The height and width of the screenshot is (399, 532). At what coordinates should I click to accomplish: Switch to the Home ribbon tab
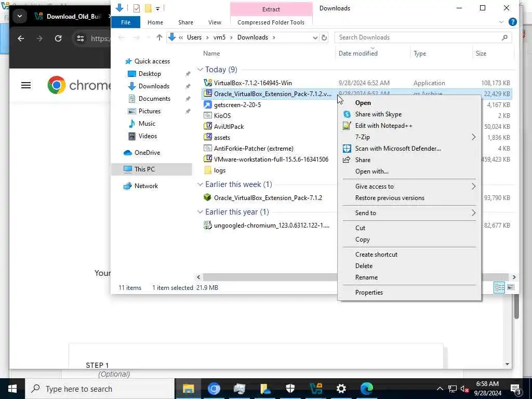[155, 22]
